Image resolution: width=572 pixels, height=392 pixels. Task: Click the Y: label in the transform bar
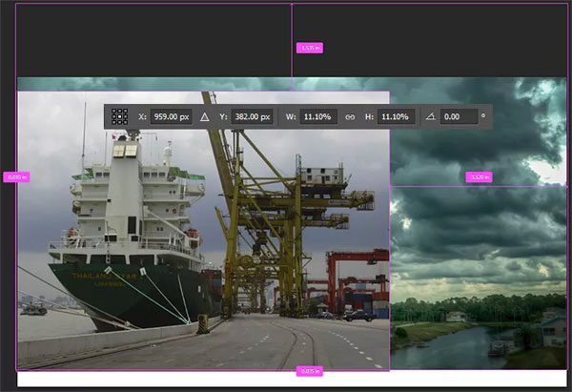pyautogui.click(x=223, y=116)
